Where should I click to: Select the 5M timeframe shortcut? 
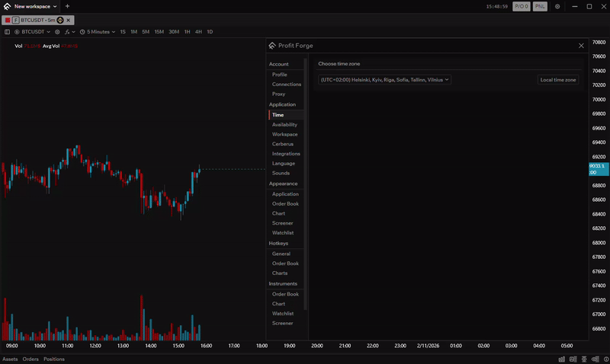point(146,32)
